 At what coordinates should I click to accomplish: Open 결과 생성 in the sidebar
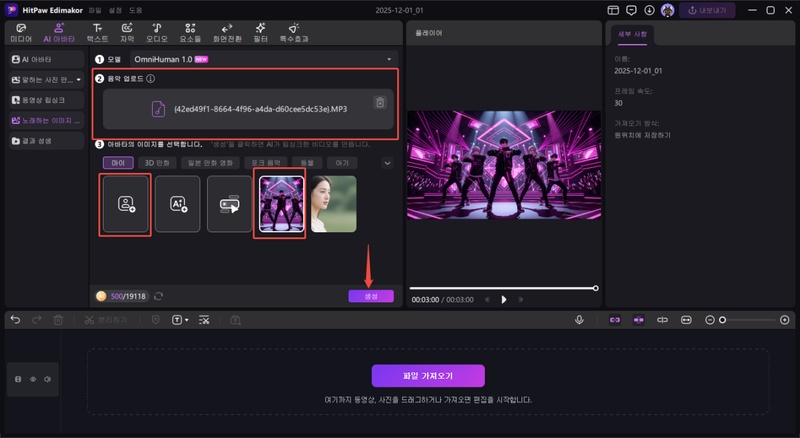pos(46,140)
